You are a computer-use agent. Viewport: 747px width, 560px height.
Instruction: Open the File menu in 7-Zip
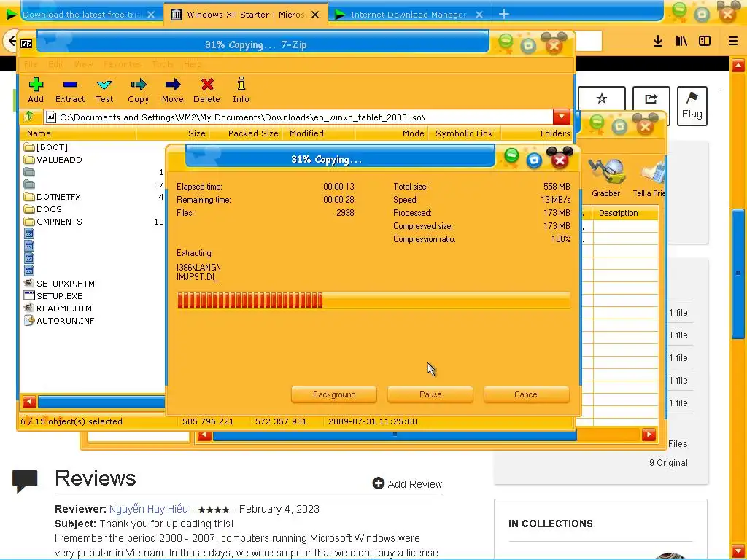click(x=31, y=64)
